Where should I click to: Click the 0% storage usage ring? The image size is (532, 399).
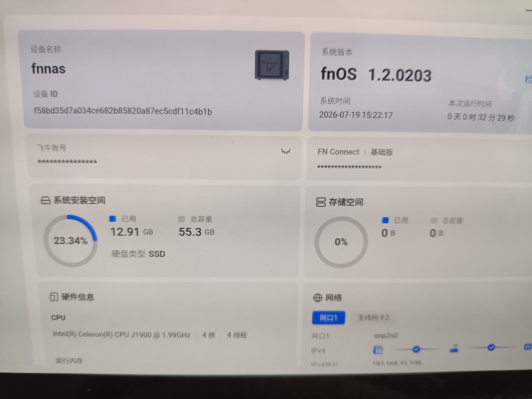(x=341, y=242)
